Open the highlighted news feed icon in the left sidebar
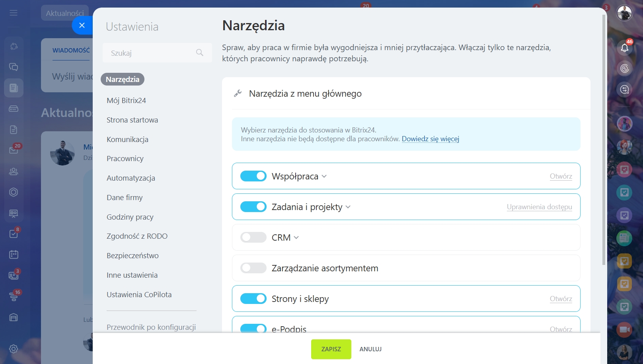 [14, 88]
